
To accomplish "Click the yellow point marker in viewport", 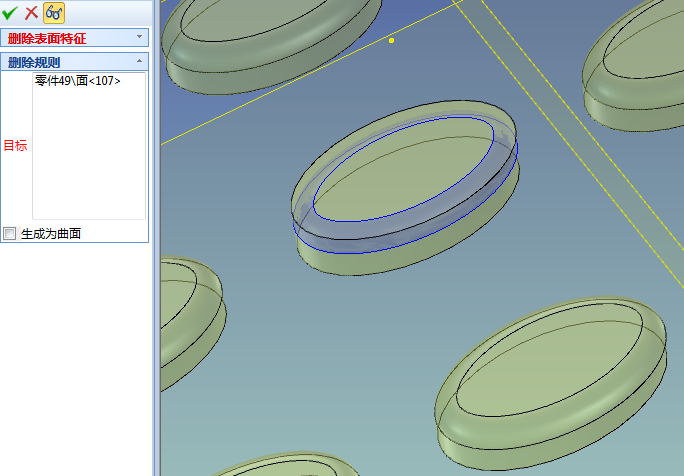I will point(391,41).
